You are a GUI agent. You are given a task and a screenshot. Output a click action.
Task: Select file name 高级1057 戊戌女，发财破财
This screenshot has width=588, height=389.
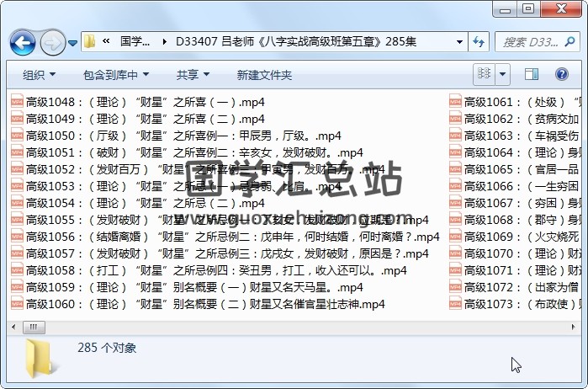pos(227,253)
